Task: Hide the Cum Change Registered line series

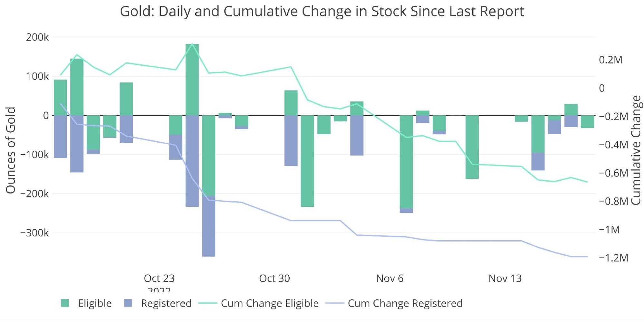Action: [x=405, y=303]
